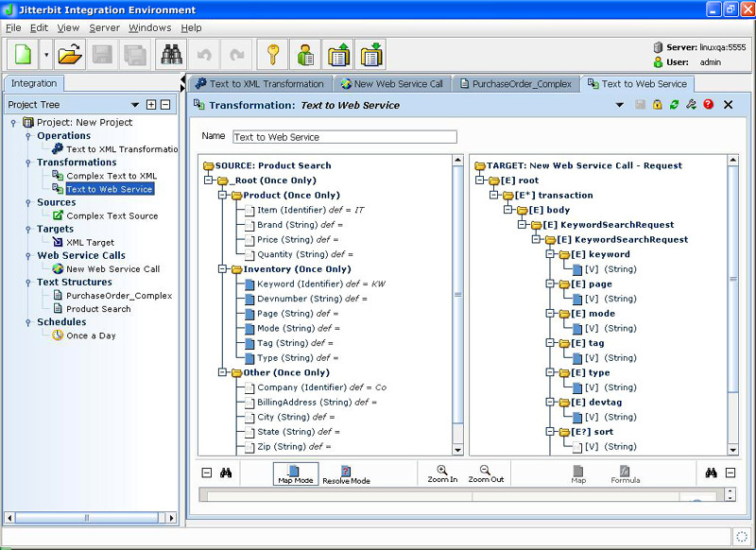756x550 pixels.
Task: Click the target tree binoculars search icon
Action: [x=712, y=473]
